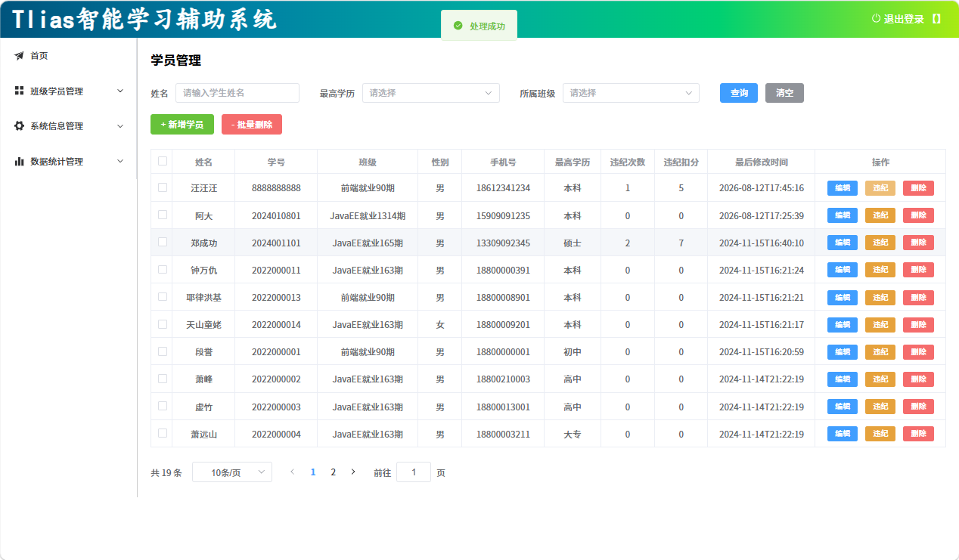This screenshot has width=959, height=560.
Task: Delete the student 天山童姥
Action: click(918, 324)
